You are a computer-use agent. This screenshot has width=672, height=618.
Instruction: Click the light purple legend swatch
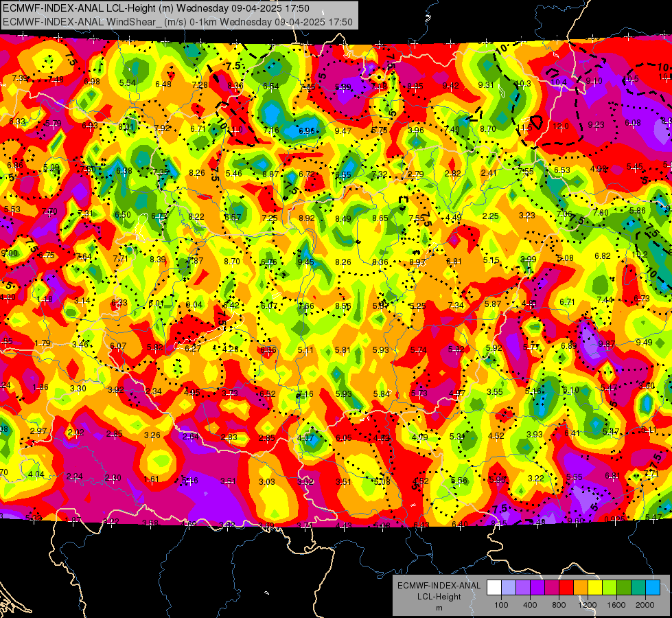pyautogui.click(x=523, y=588)
